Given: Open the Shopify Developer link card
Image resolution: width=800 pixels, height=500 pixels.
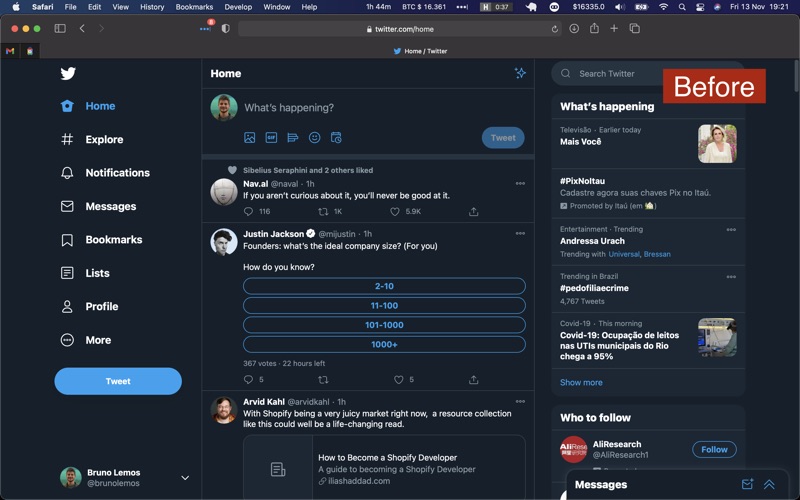Looking at the screenshot, I should click(384, 467).
